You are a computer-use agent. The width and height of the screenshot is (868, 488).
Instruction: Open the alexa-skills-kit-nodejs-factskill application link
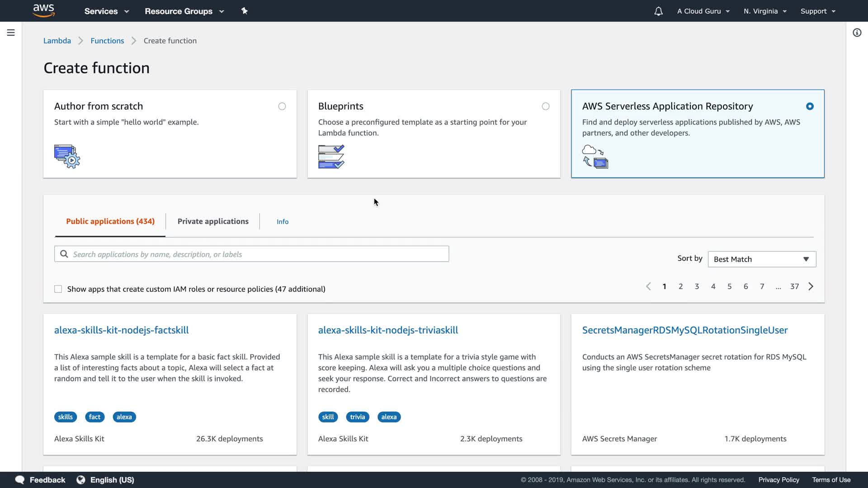coord(122,330)
